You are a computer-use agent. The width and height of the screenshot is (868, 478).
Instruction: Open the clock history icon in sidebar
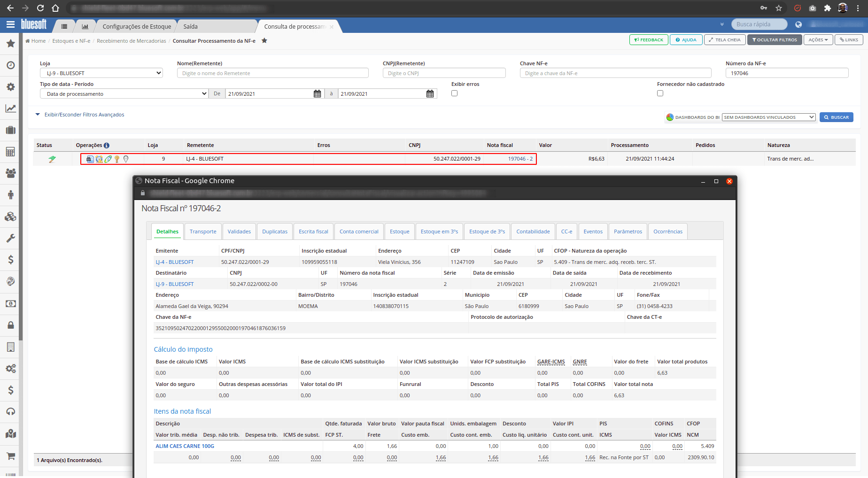tap(10, 65)
